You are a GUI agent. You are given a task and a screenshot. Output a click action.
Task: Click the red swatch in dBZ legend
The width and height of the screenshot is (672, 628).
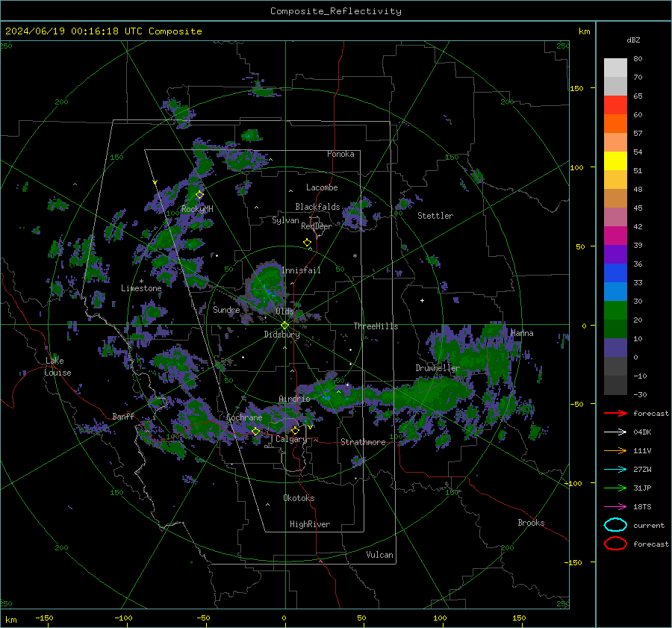(615, 105)
